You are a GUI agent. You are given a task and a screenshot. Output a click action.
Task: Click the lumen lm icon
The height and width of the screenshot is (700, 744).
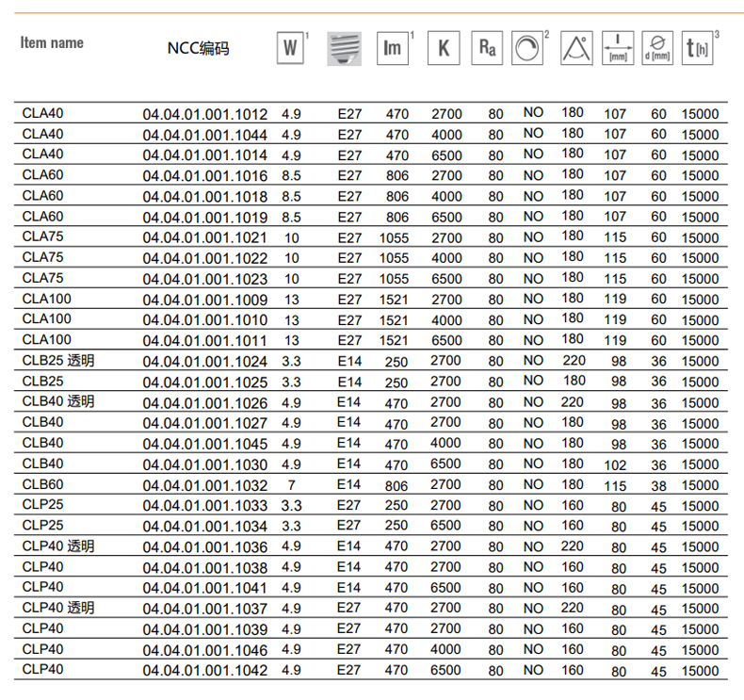coord(393,48)
